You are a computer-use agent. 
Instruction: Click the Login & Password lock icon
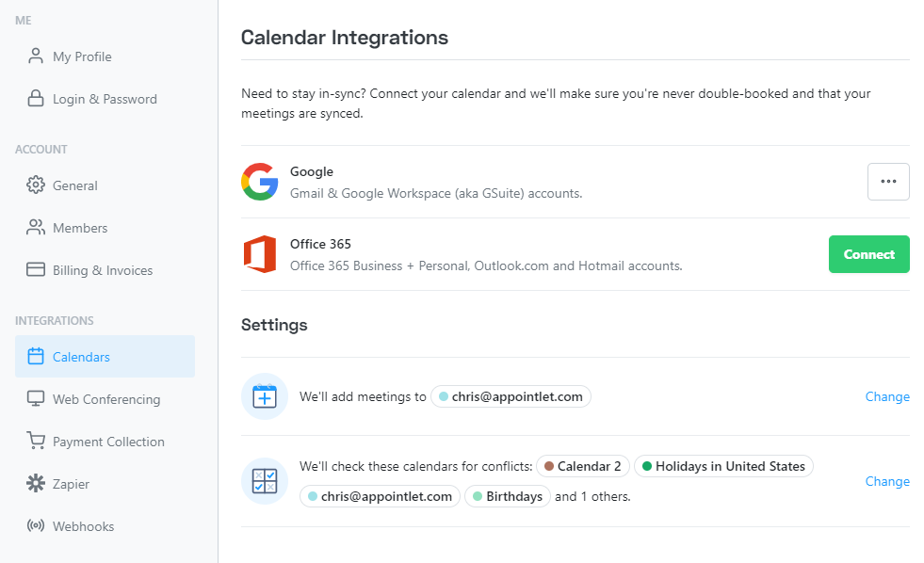click(36, 98)
